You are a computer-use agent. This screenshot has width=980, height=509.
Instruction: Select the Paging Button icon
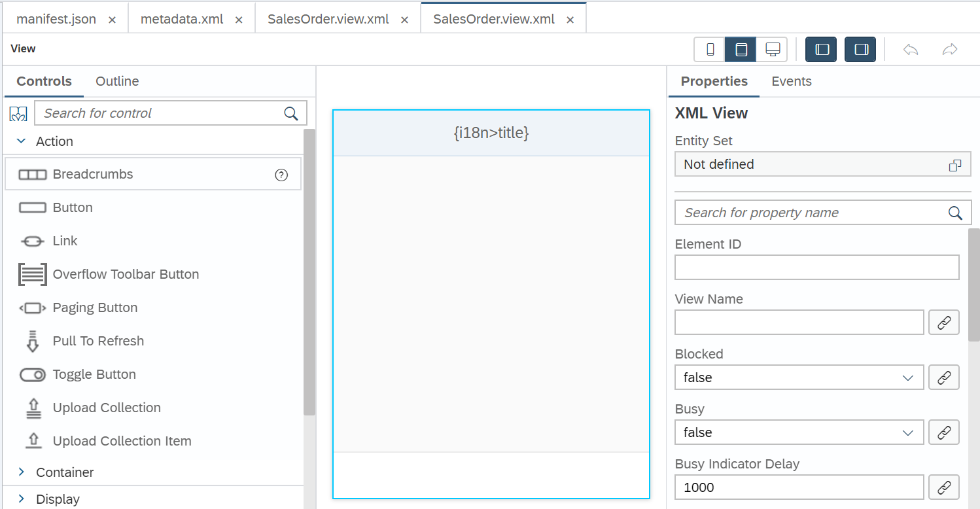33,307
